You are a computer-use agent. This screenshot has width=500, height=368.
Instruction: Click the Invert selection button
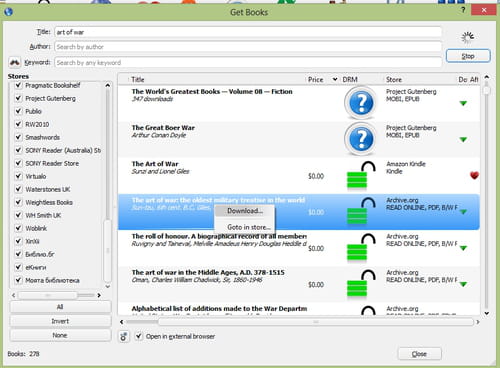[60, 321]
